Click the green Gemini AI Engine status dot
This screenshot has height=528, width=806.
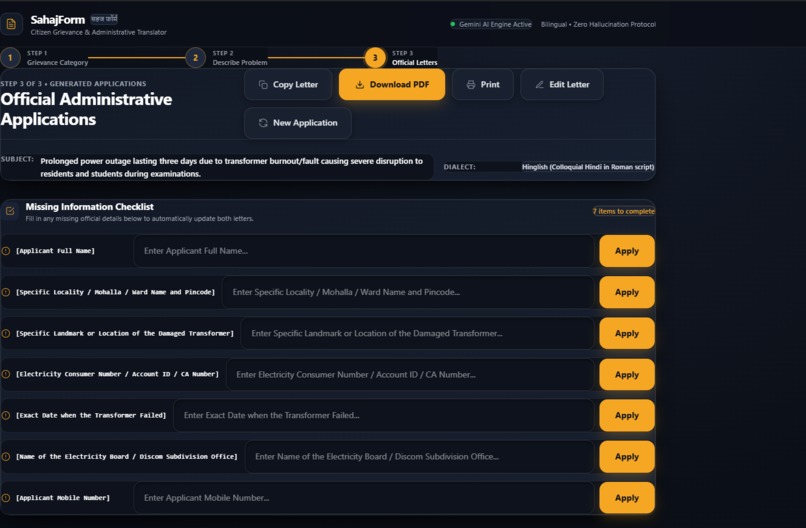pos(453,24)
